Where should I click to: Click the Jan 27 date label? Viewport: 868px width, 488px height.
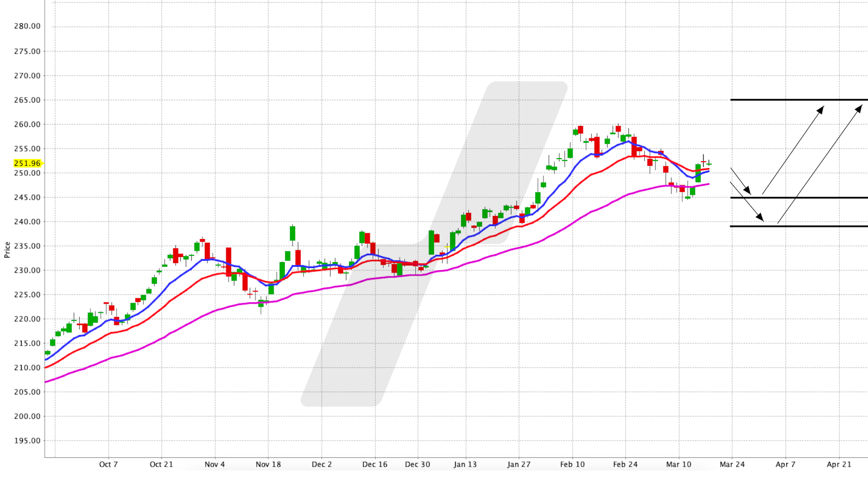coord(519,465)
